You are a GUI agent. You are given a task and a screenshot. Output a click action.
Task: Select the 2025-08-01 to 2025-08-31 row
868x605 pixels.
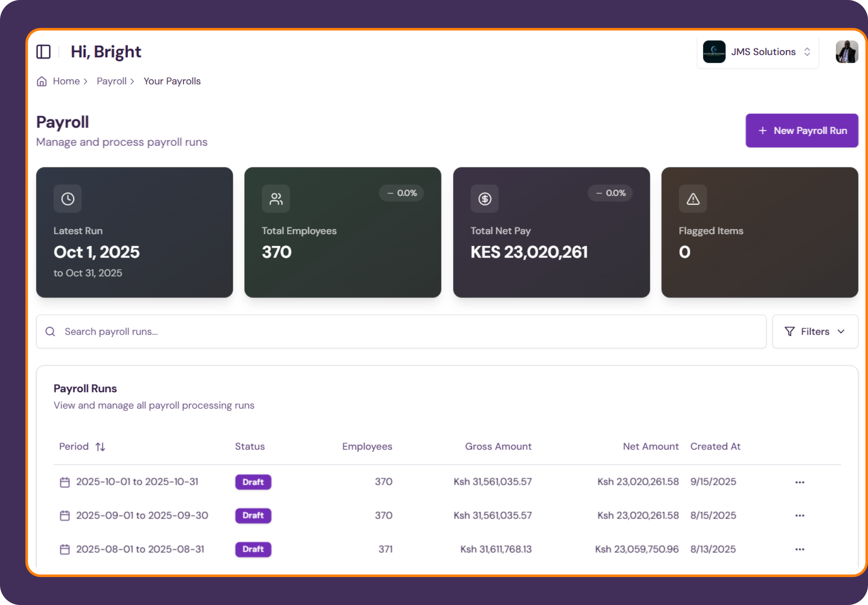(140, 549)
